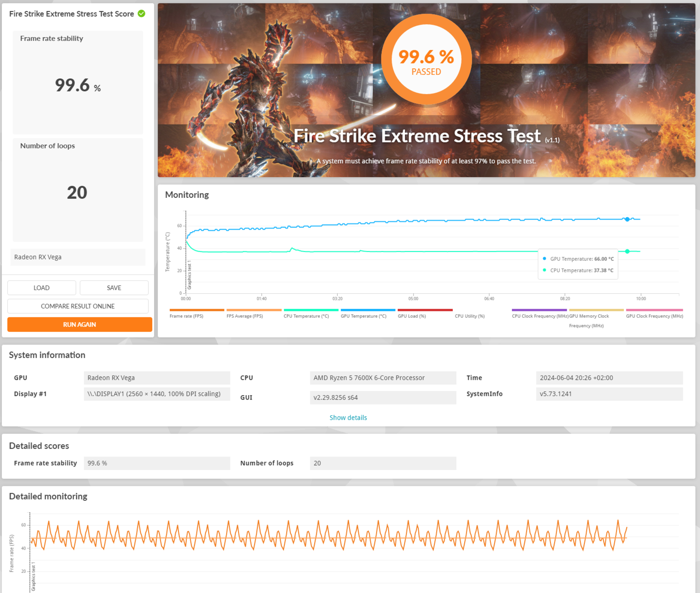Viewport: 700px width, 593px height.
Task: Click the SAVE button
Action: click(x=114, y=288)
